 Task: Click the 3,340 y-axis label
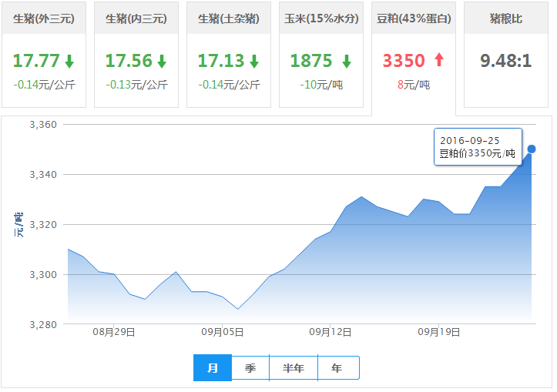click(43, 175)
